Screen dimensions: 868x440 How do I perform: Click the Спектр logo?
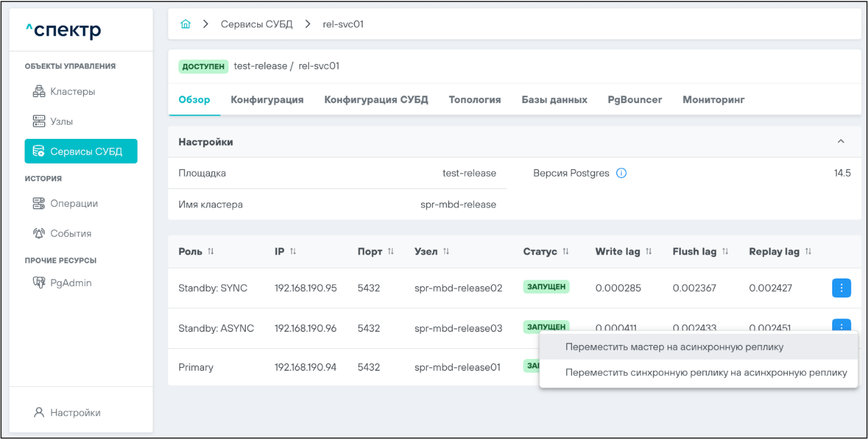63,30
